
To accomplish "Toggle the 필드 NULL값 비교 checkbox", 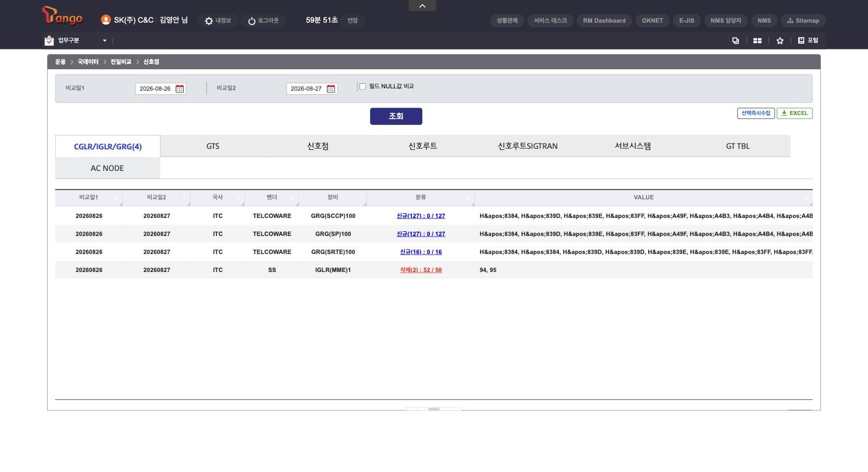I will [362, 87].
